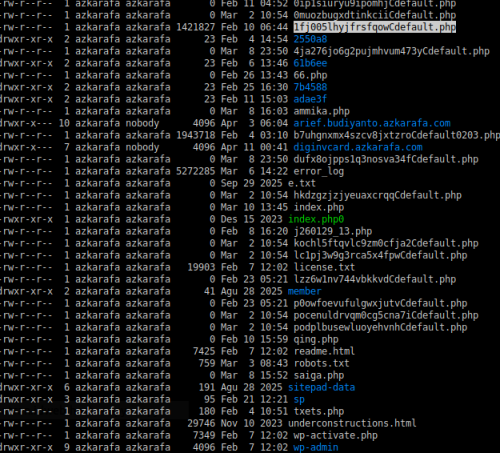Click the 61b6ee directory entry
Image resolution: width=500 pixels, height=453 pixels.
point(310,63)
